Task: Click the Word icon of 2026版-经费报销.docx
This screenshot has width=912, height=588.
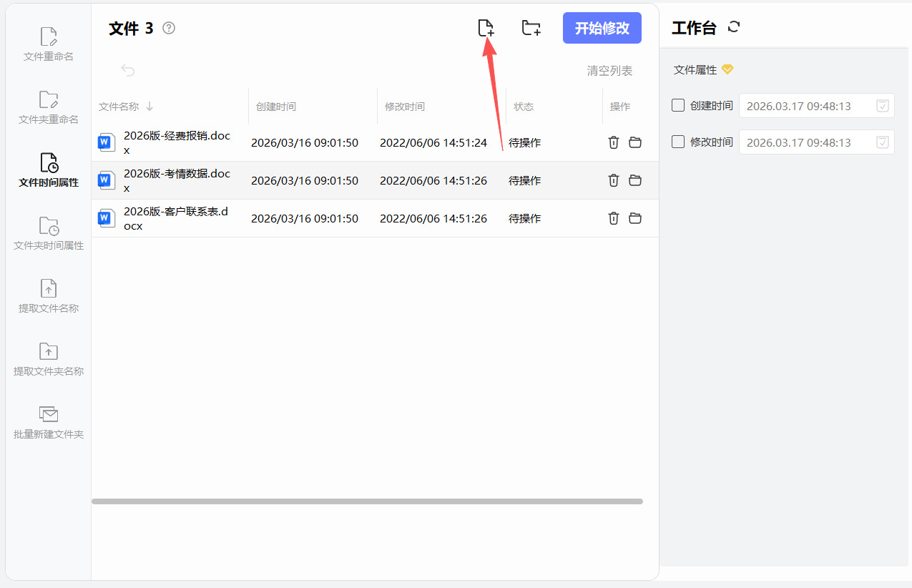Action: coord(106,142)
